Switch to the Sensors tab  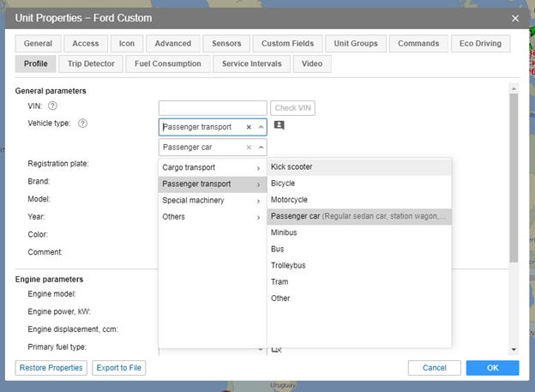(x=226, y=44)
